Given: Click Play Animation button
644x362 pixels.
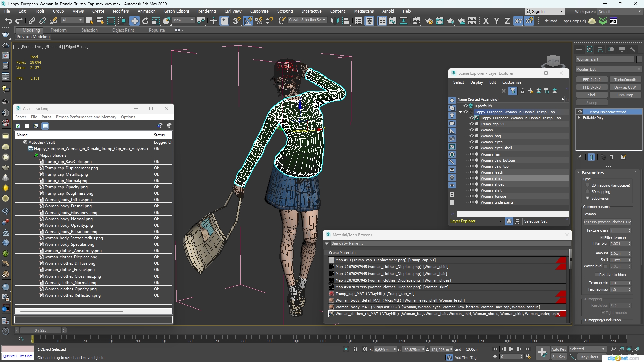Looking at the screenshot, I should [x=511, y=349].
